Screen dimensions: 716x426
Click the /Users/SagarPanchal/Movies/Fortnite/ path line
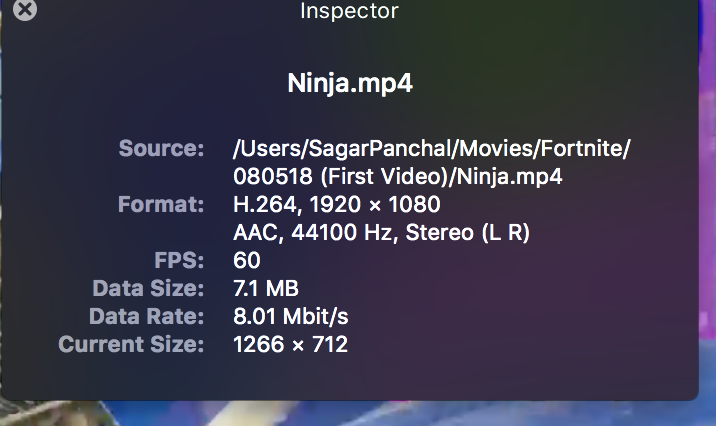click(x=432, y=149)
